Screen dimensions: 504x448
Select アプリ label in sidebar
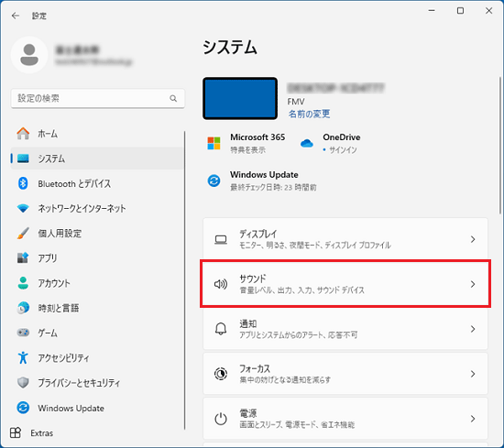(48, 258)
